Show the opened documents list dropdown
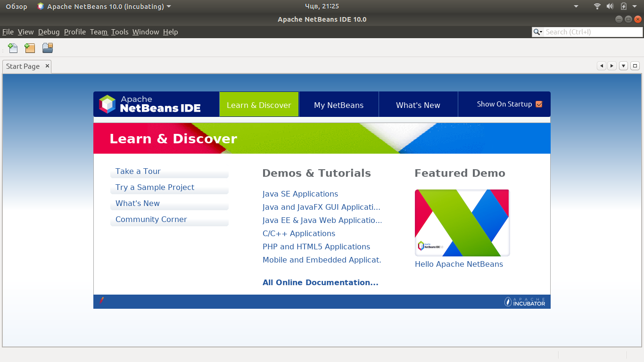This screenshot has width=644, height=362. 623,66
